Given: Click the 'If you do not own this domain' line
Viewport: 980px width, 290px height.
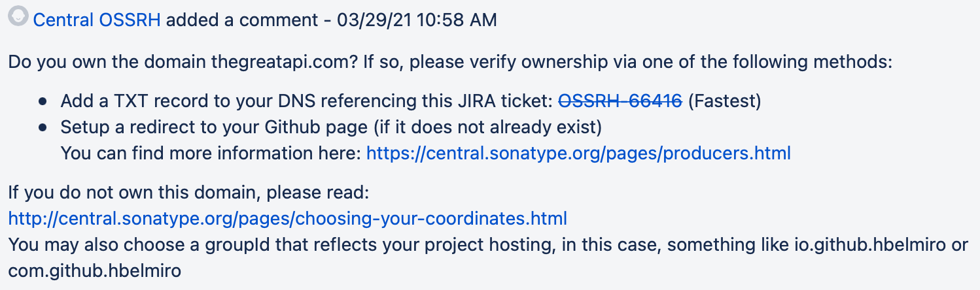Looking at the screenshot, I should coord(188,193).
